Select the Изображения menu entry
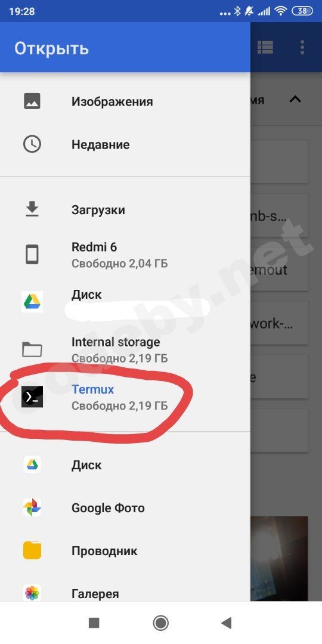This screenshot has width=322, height=644. pos(125,101)
